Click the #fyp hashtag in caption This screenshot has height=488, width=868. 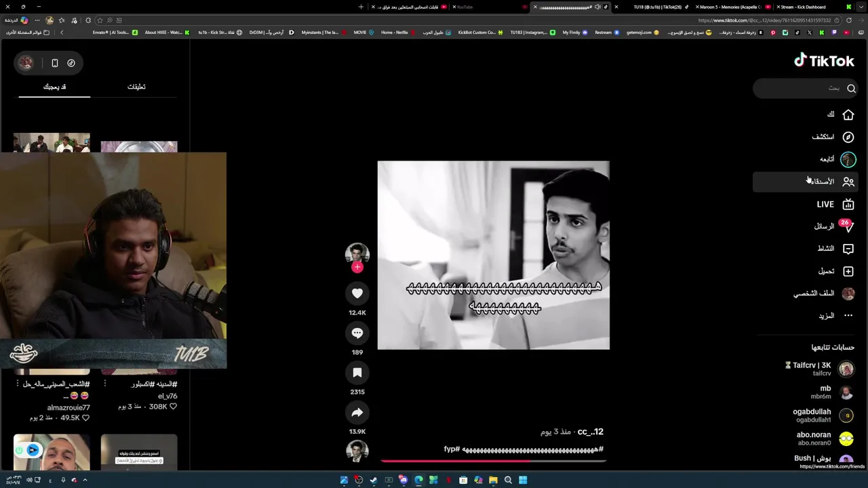tap(452, 449)
